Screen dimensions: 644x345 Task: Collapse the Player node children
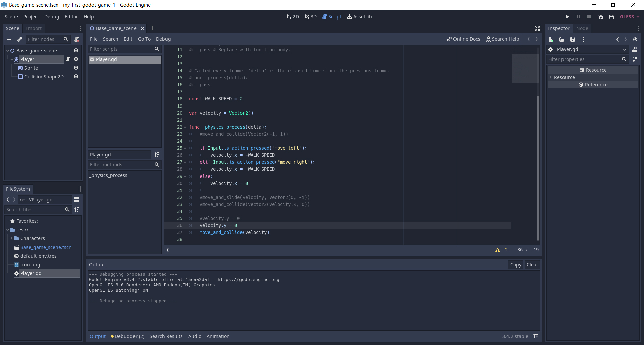pos(12,59)
